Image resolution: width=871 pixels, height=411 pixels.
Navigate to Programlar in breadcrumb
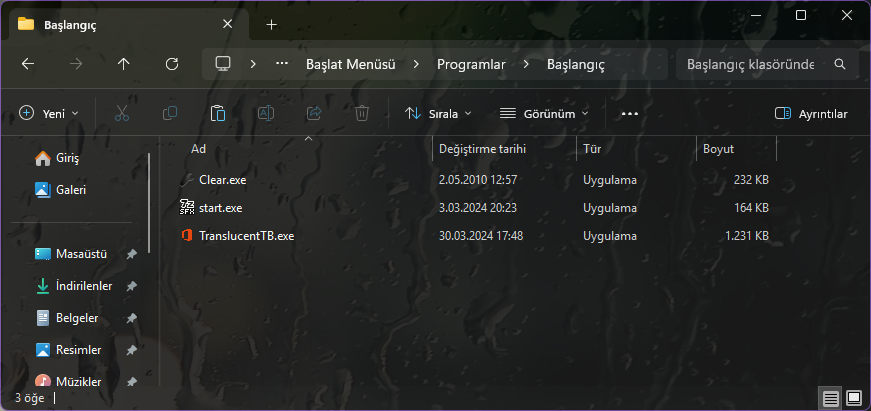pyautogui.click(x=471, y=64)
